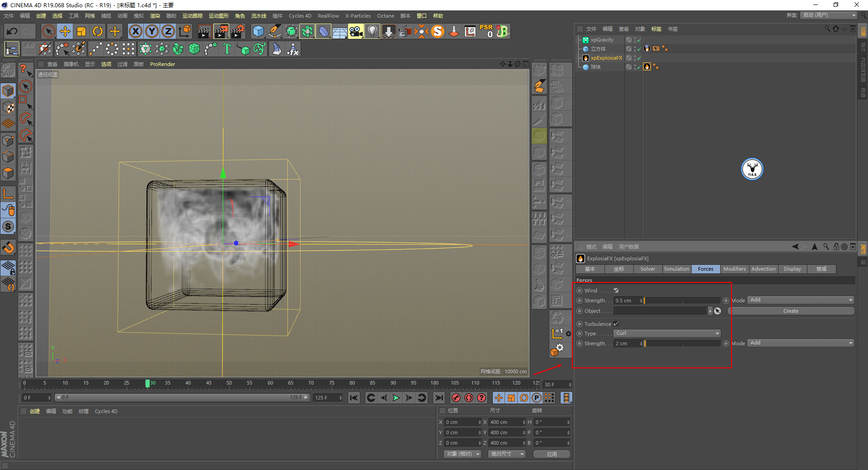This screenshot has width=868, height=470.
Task: Click the Wind Strength input field
Action: coord(628,301)
